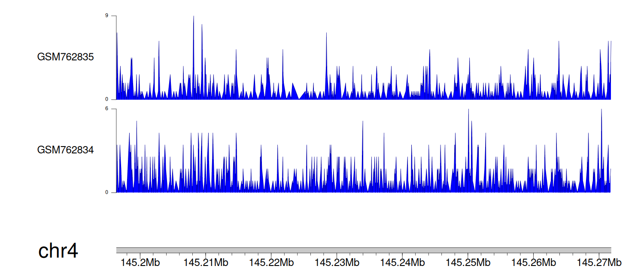Viewport: 644px width, 275px height.
Task: Select the 145.2Mb axis tick label
Action: 140,263
